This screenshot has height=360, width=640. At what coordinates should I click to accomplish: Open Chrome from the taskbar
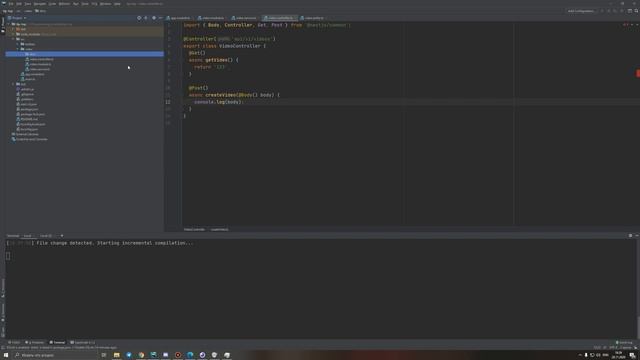click(x=141, y=355)
